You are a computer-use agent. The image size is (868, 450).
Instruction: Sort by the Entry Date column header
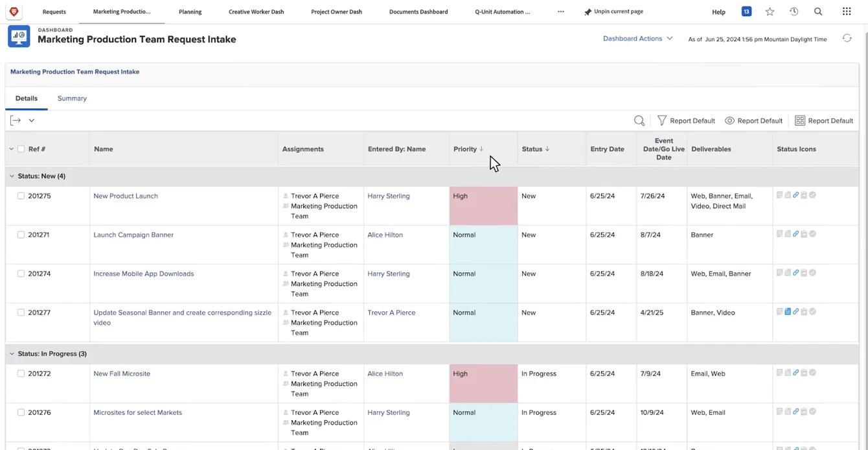tap(607, 149)
